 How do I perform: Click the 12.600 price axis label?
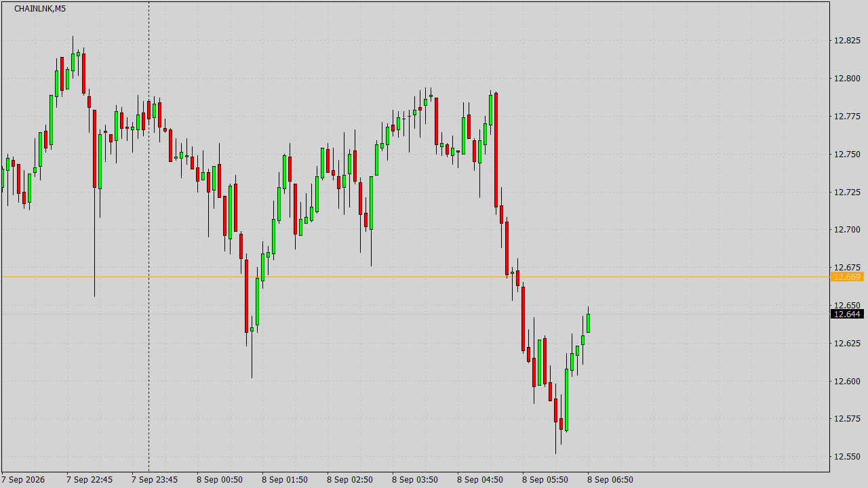tap(847, 382)
